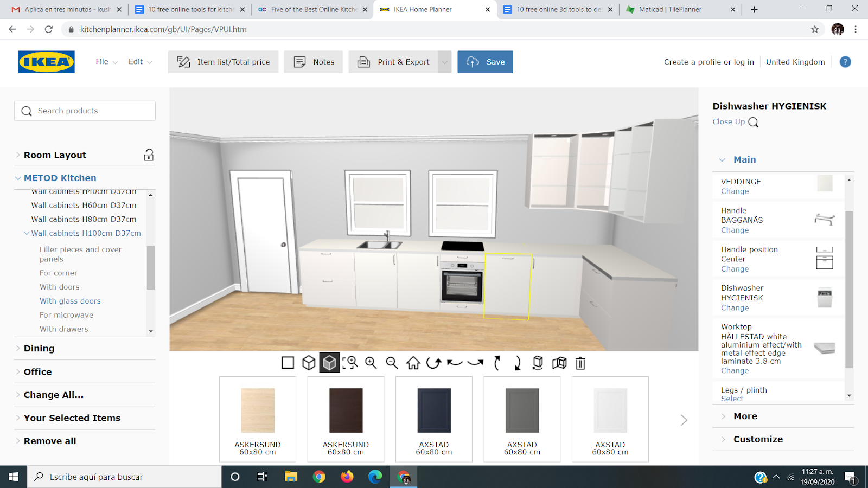
Task: Delete selected item with trash icon
Action: (x=580, y=363)
